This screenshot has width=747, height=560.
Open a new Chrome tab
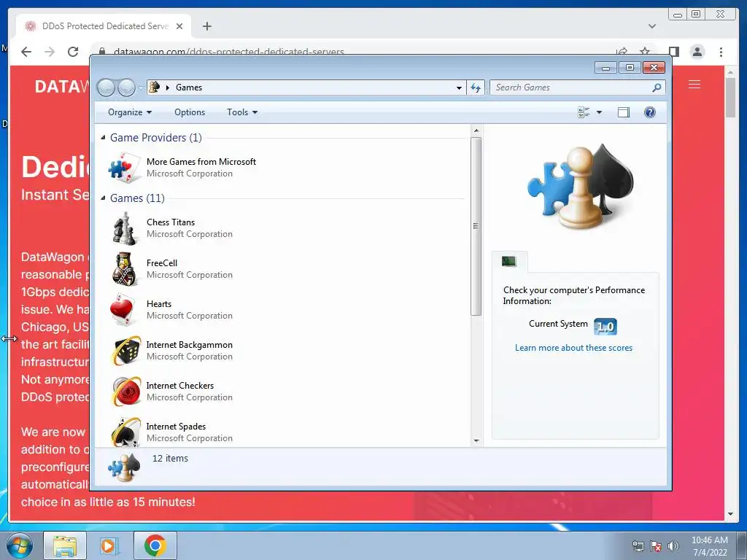(x=206, y=26)
